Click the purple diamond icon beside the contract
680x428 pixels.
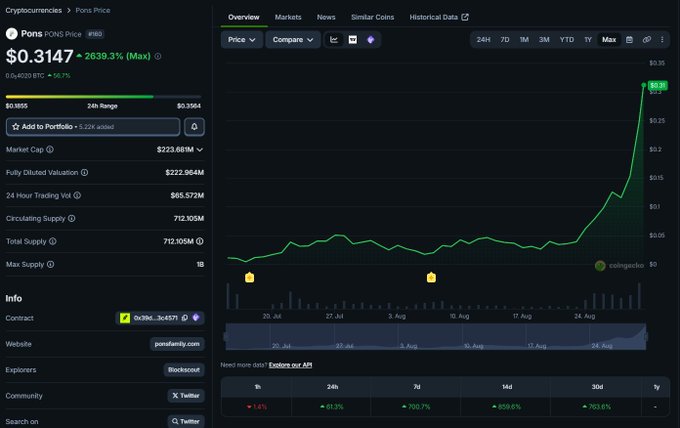196,318
